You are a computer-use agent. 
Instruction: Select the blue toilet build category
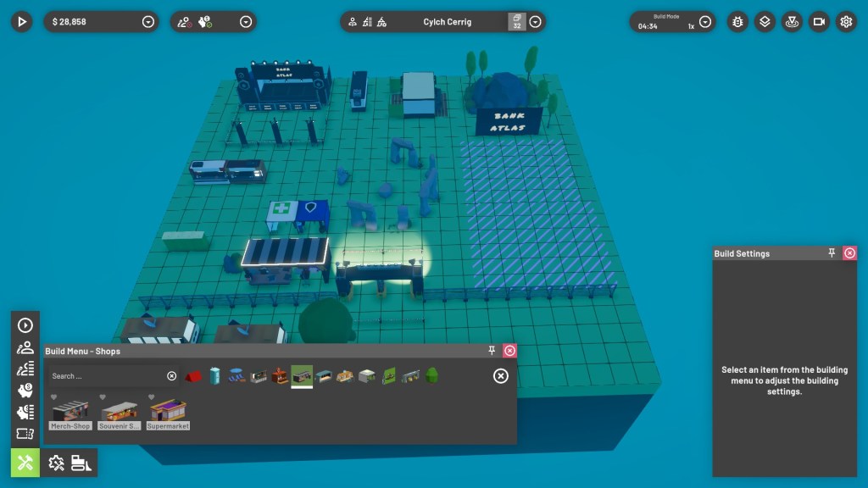[x=214, y=375]
